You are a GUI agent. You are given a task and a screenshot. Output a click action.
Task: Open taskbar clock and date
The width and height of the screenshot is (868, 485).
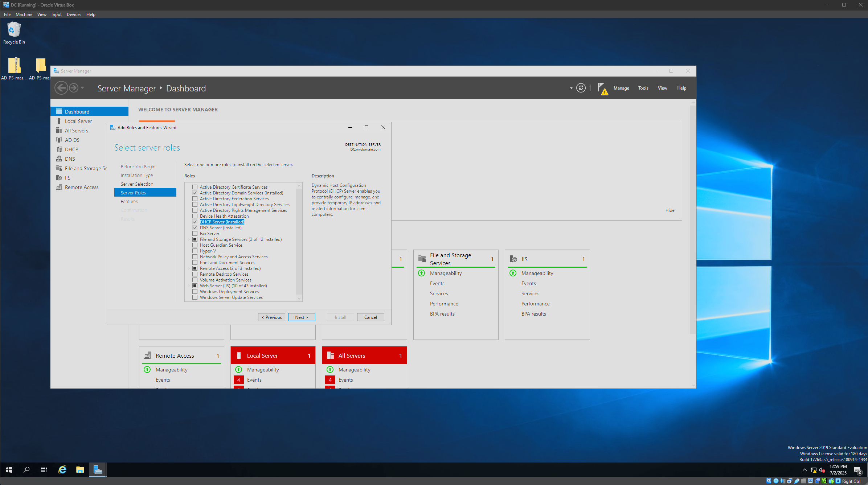[838, 470]
